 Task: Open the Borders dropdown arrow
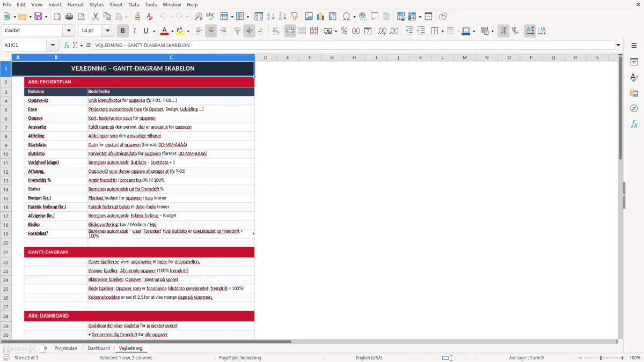click(442, 31)
